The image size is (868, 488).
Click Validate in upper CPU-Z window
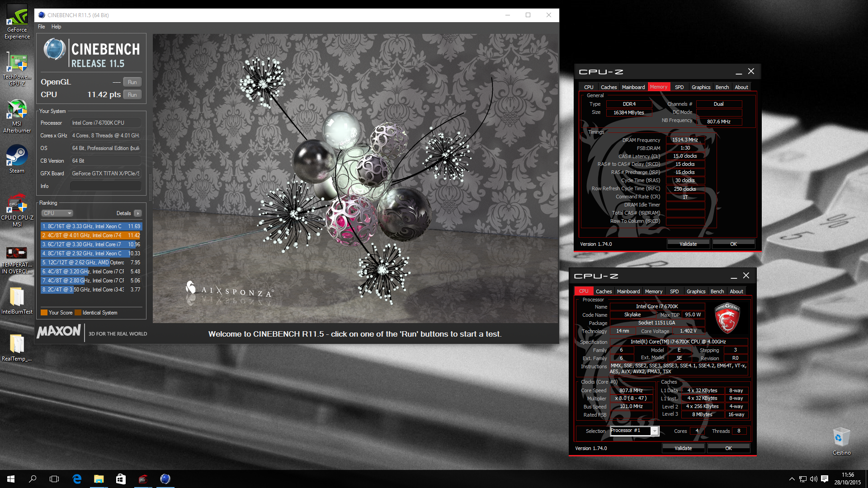pyautogui.click(x=688, y=244)
